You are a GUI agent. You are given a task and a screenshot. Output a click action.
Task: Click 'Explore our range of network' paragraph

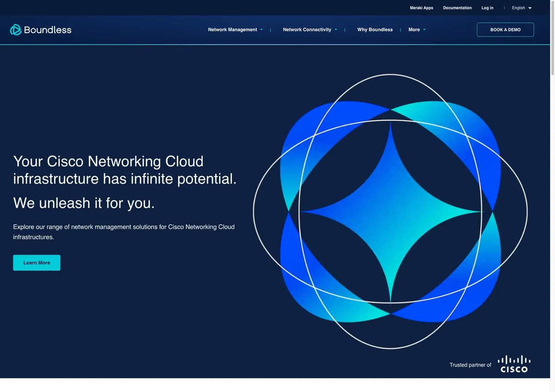(124, 232)
